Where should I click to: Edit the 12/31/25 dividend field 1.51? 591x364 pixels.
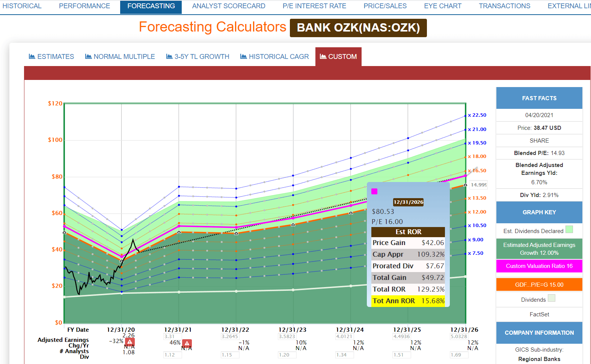(401, 355)
